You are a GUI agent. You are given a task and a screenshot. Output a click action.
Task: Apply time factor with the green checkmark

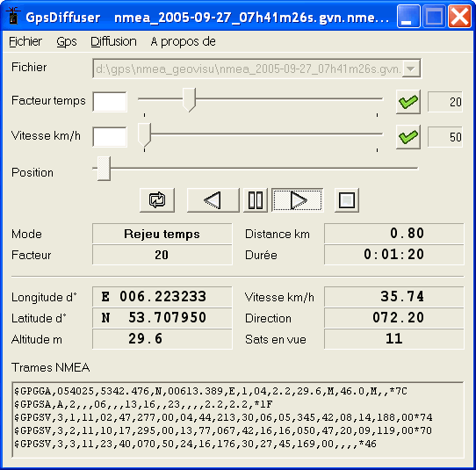408,102
